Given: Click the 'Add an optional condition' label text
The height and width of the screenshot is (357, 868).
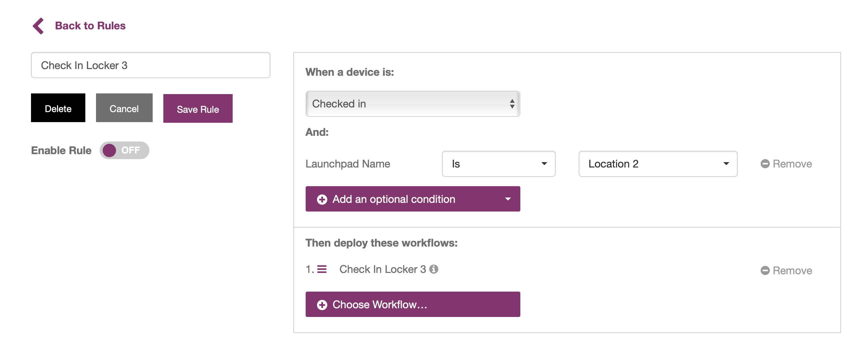Looking at the screenshot, I should (394, 199).
